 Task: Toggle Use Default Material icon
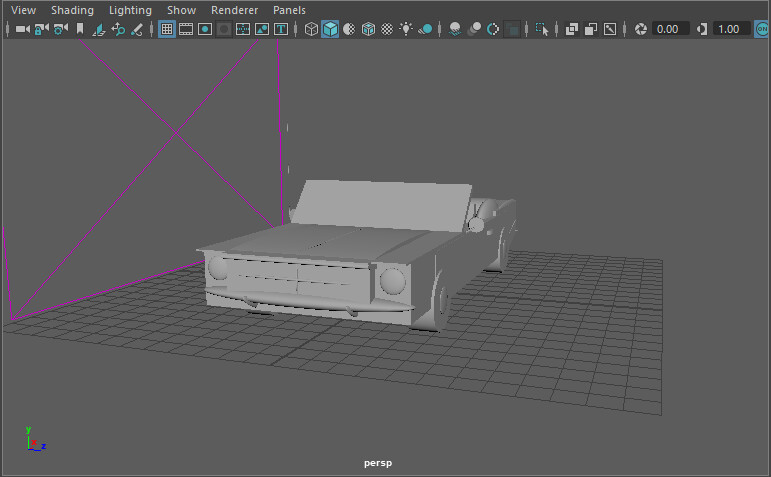pyautogui.click(x=349, y=29)
